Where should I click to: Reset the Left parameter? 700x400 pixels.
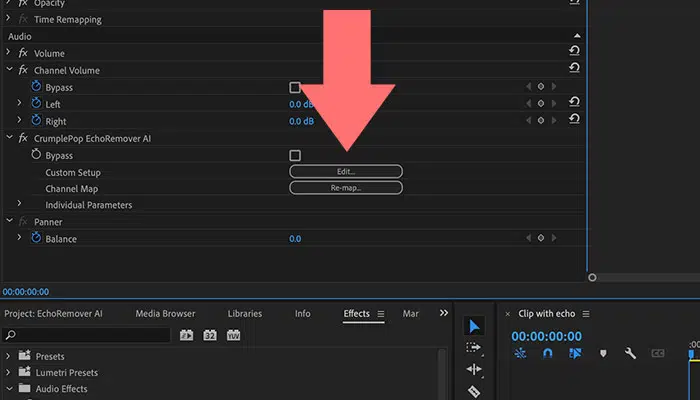coord(575,102)
